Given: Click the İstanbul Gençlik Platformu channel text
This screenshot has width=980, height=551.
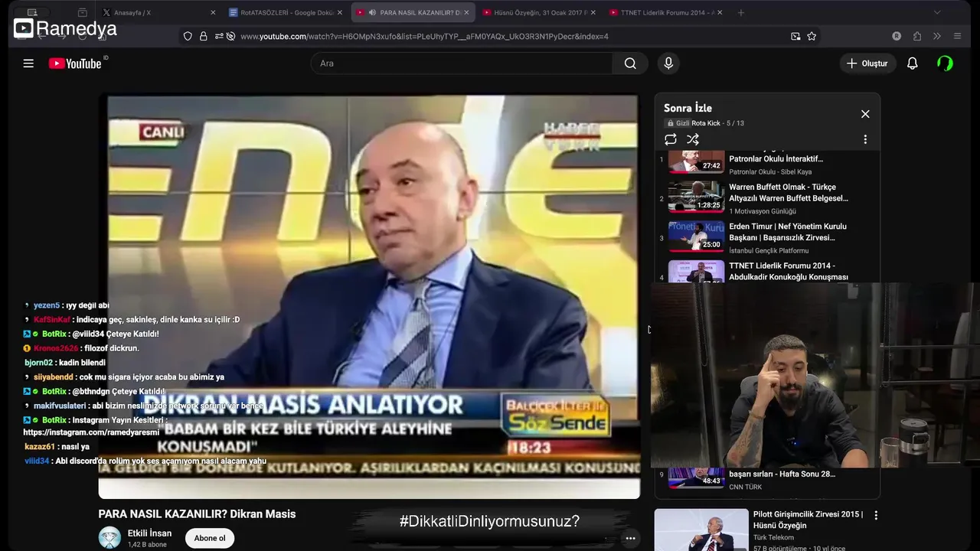Looking at the screenshot, I should click(x=769, y=250).
